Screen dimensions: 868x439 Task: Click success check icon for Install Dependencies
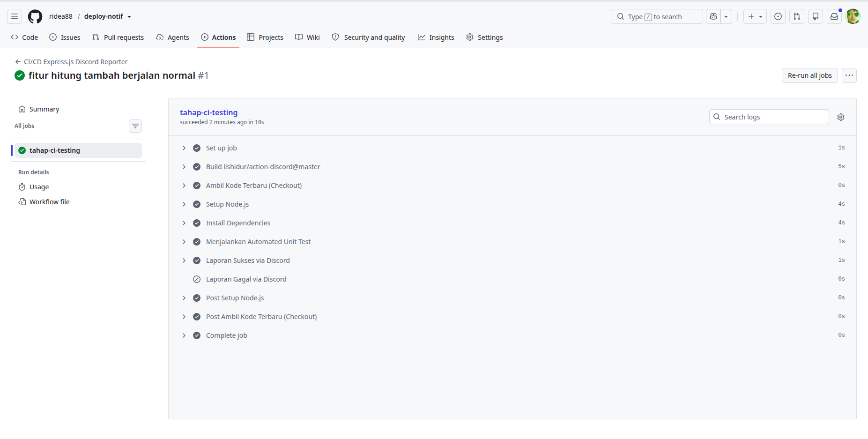197,223
